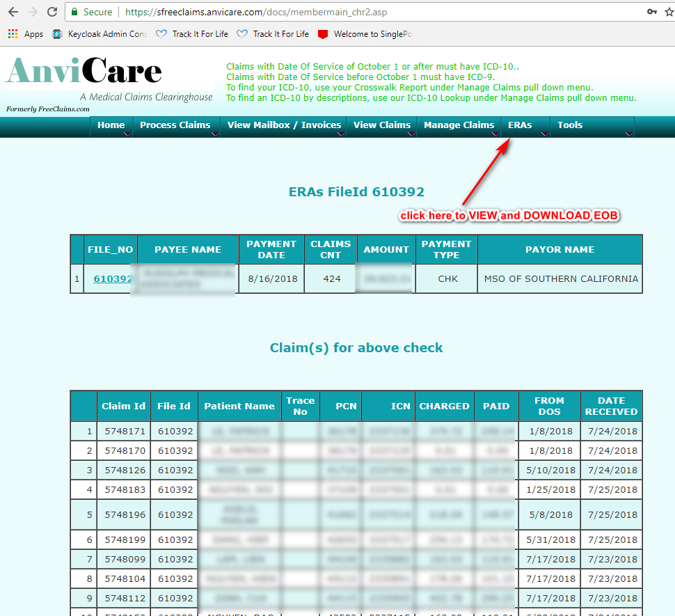Image resolution: width=675 pixels, height=616 pixels.
Task: Click the PAYMENT TYPE column header
Action: [447, 250]
